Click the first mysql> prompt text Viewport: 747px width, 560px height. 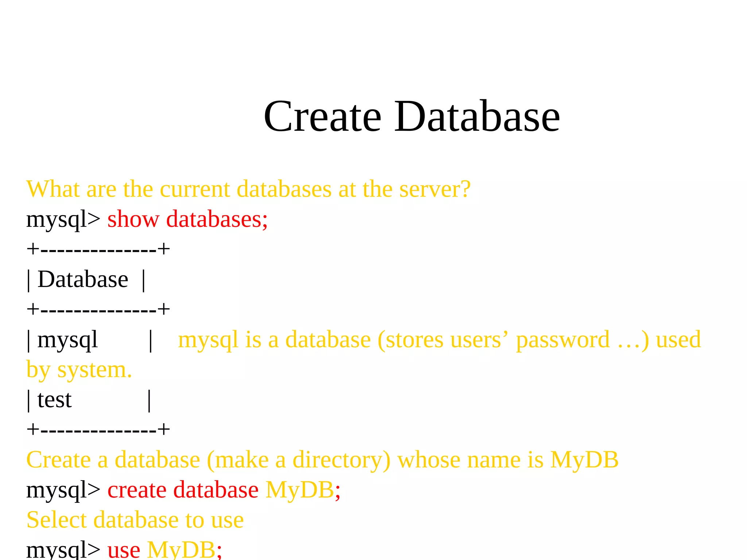coord(63,219)
